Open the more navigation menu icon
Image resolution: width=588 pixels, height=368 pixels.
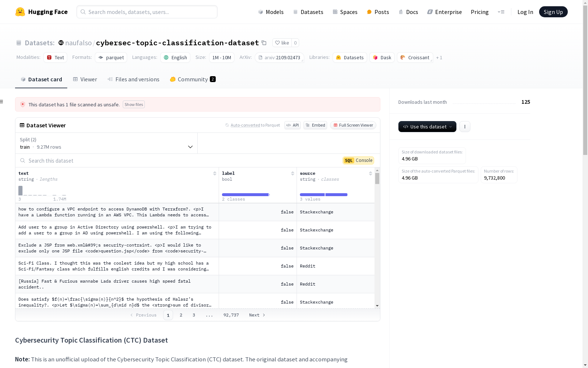point(501,12)
